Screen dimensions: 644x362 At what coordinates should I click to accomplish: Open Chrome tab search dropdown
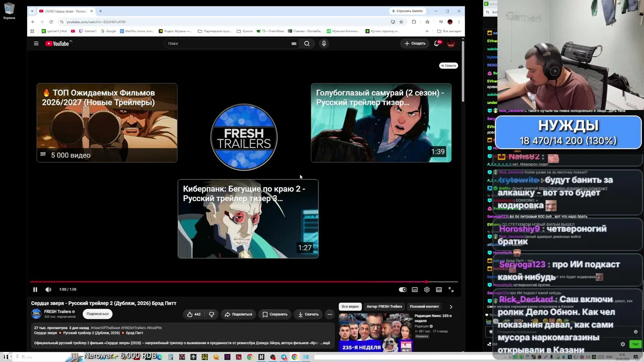pyautogui.click(x=32, y=11)
